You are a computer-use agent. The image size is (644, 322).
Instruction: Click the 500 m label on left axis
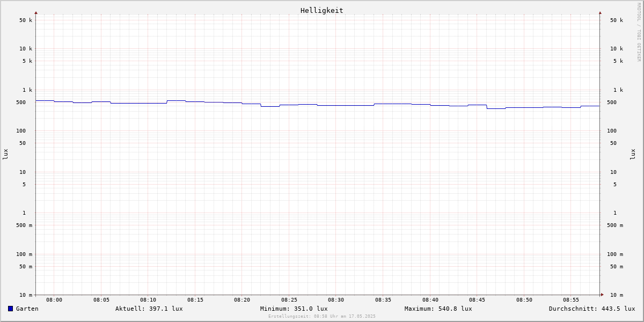(24, 225)
